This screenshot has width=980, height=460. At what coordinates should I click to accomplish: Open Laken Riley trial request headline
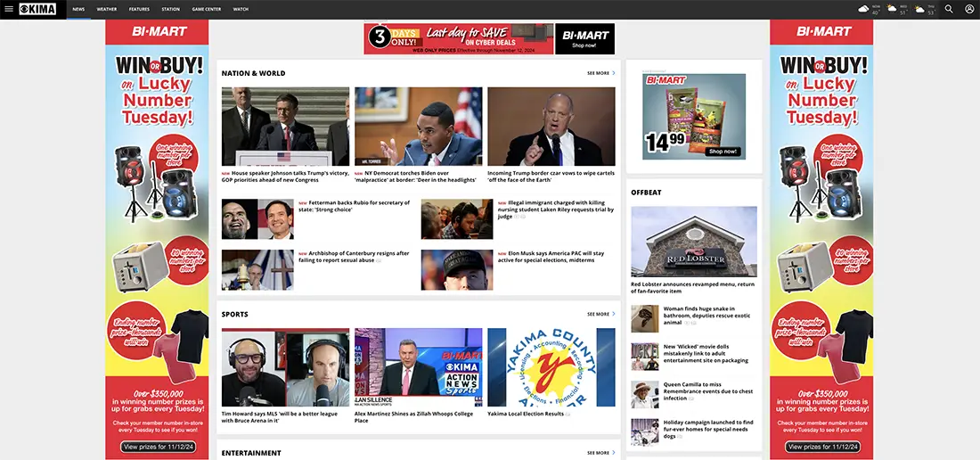(555, 209)
